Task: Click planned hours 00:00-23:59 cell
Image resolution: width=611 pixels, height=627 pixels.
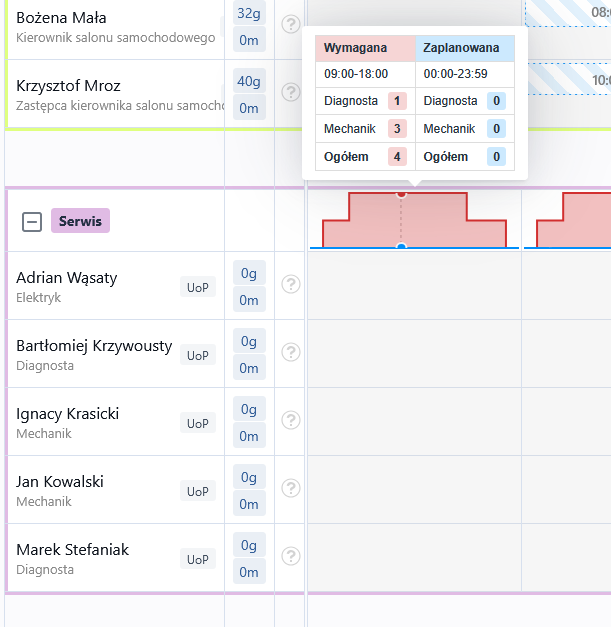Action: 465,74
